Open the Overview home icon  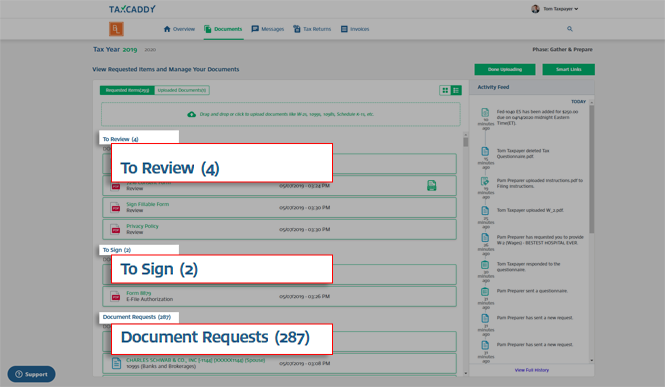point(167,29)
